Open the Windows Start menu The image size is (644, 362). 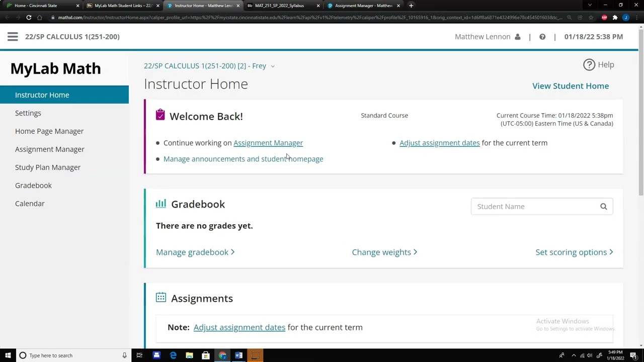(8, 355)
